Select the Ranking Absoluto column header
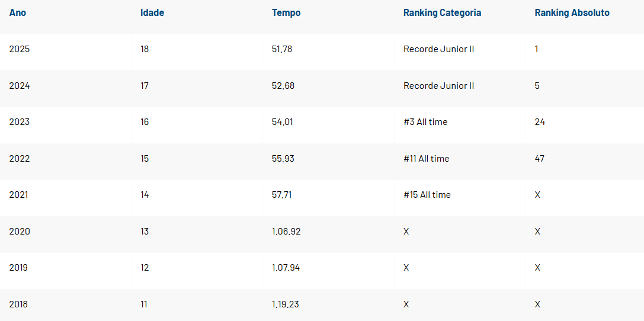644x321 pixels. [x=572, y=13]
